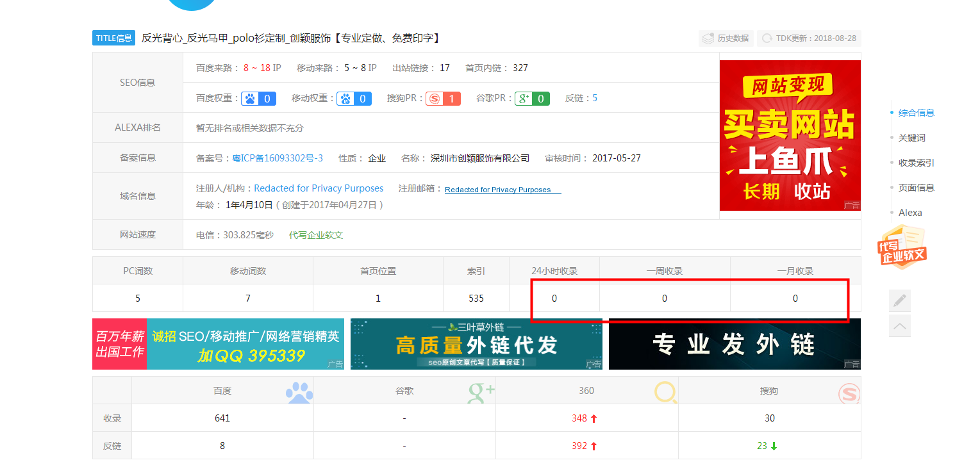The image size is (980, 467).
Task: Open the 历史数据 history data button
Action: [x=726, y=38]
